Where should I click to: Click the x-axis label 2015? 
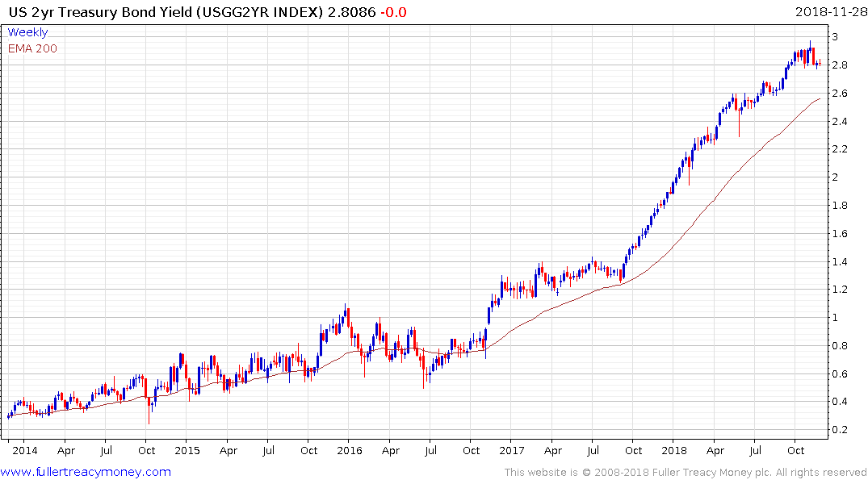(187, 450)
